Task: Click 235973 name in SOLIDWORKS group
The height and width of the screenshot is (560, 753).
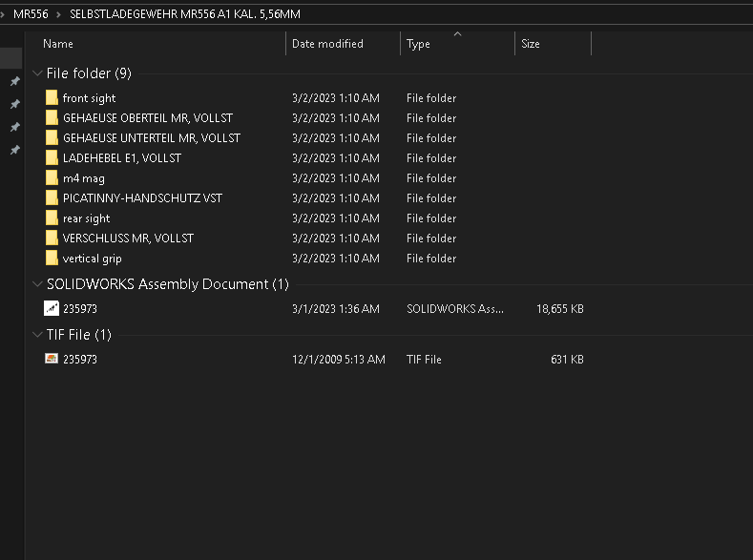Action: [80, 309]
